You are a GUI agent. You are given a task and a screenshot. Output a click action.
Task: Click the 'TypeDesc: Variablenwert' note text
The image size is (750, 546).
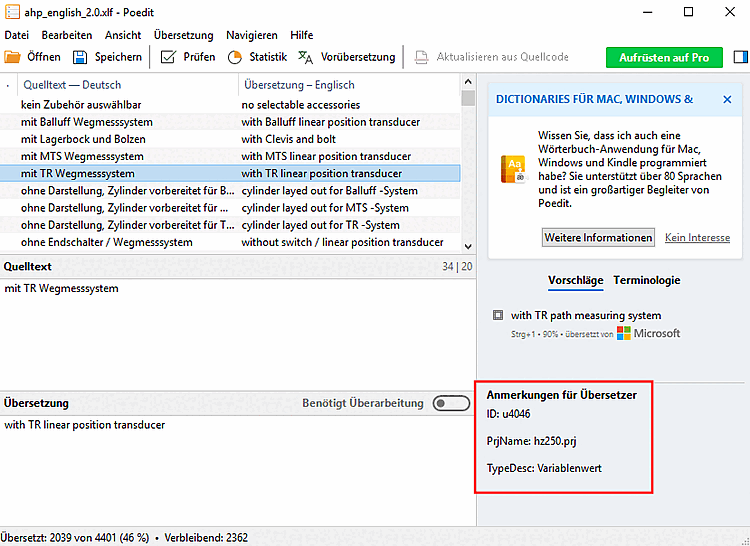[544, 468]
